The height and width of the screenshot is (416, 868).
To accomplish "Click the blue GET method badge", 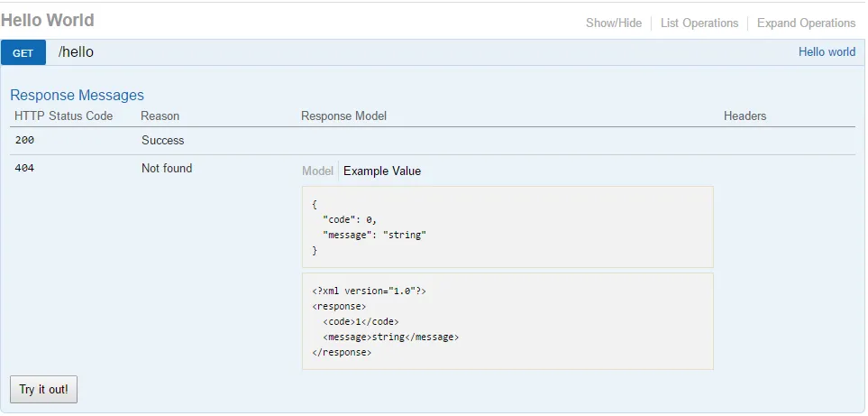I will pos(23,53).
